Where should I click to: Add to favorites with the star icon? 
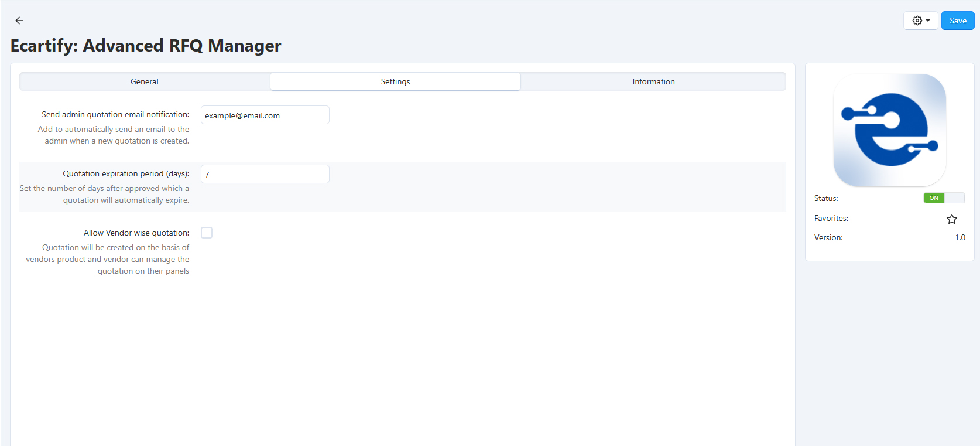coord(952,219)
